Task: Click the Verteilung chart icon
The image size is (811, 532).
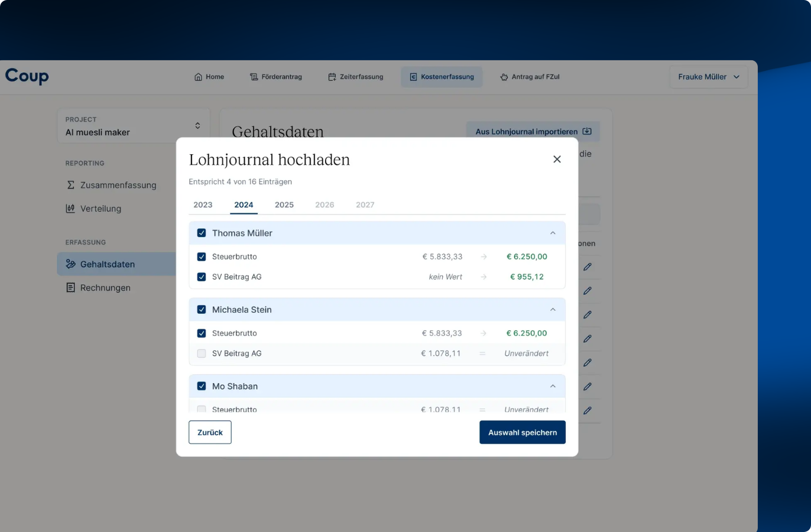Action: 70,209
